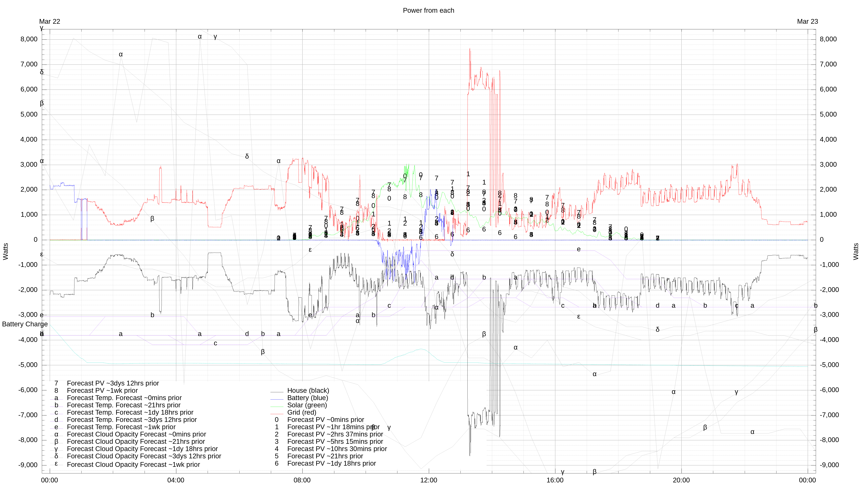Click 'Forecast PV ~3dys 12hrs prior' legend entry
This screenshot has height=488, width=868.
pos(113,383)
